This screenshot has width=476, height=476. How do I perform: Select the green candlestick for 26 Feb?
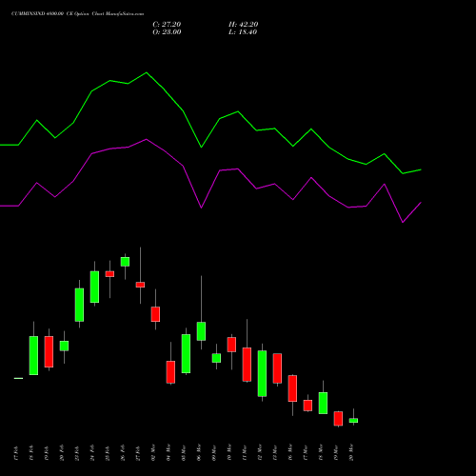[x=125, y=262]
